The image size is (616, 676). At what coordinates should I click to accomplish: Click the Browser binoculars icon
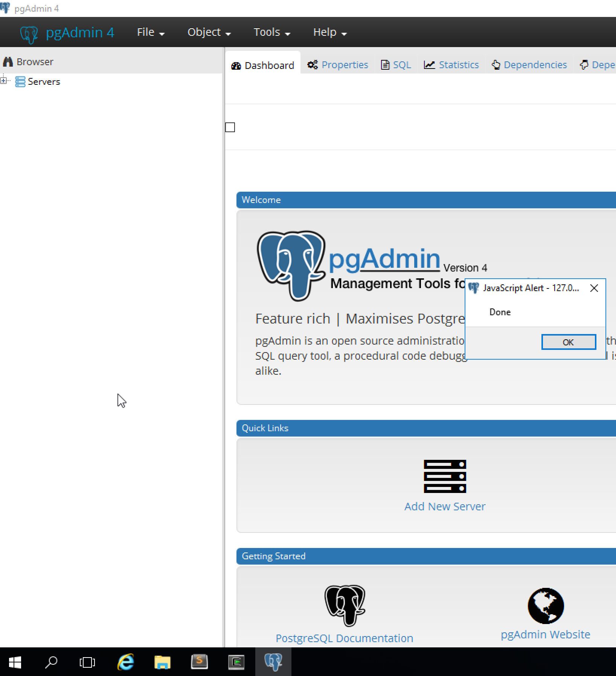click(8, 61)
